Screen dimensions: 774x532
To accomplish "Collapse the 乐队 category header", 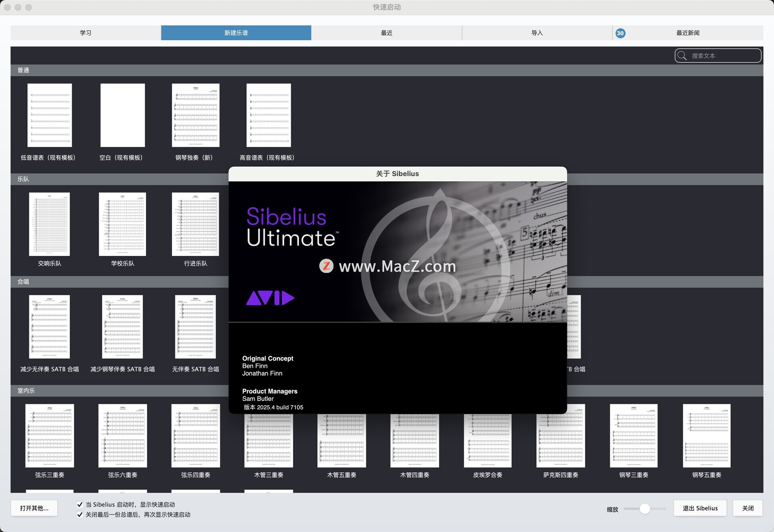I will tap(119, 179).
